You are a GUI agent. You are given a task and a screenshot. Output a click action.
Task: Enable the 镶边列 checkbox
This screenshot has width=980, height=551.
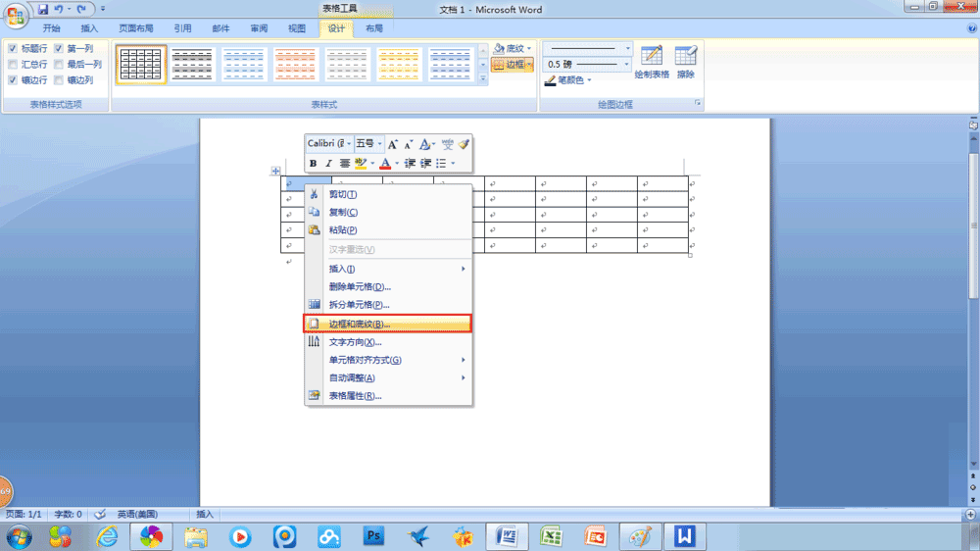58,80
